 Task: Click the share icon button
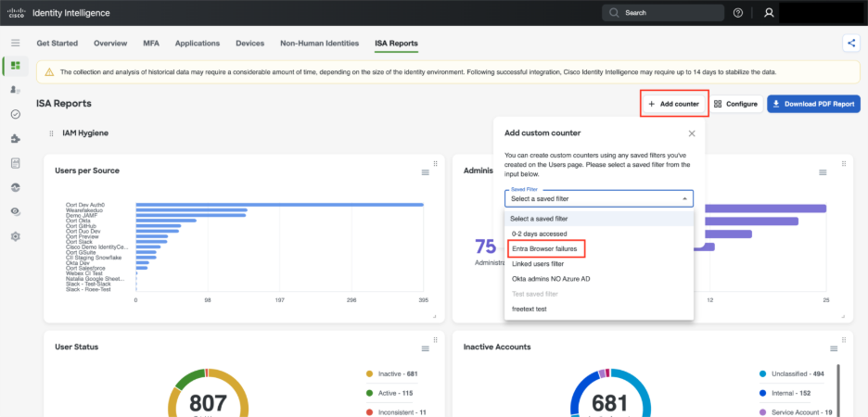click(x=850, y=43)
